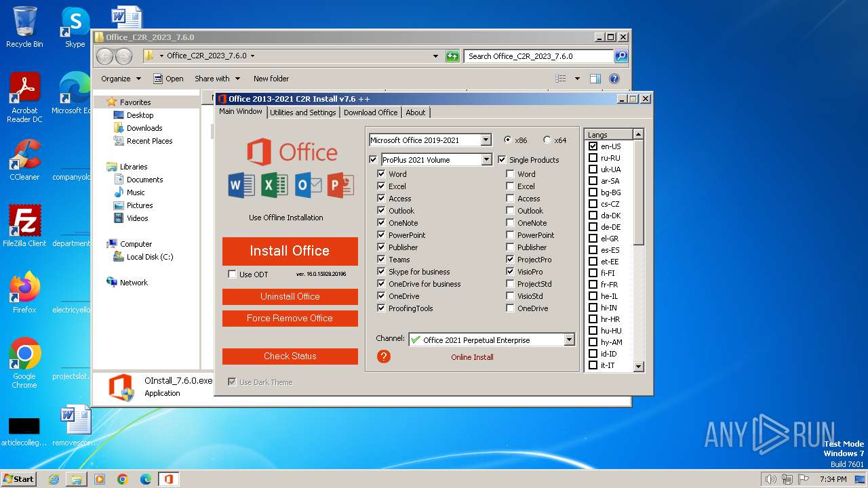Click the Action Center flag tray icon
This screenshot has height=488, width=868.
pos(803,479)
